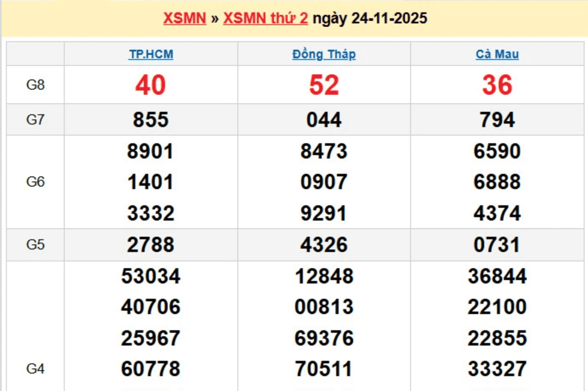Screen dimensions: 588x391
Task: Click the G5 number 4326
Action: 324,245
